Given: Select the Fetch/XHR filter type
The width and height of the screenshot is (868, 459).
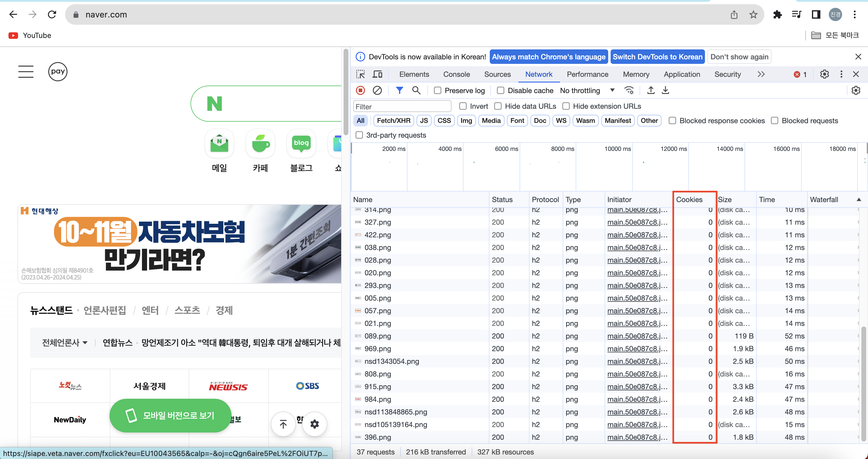Looking at the screenshot, I should coord(393,120).
